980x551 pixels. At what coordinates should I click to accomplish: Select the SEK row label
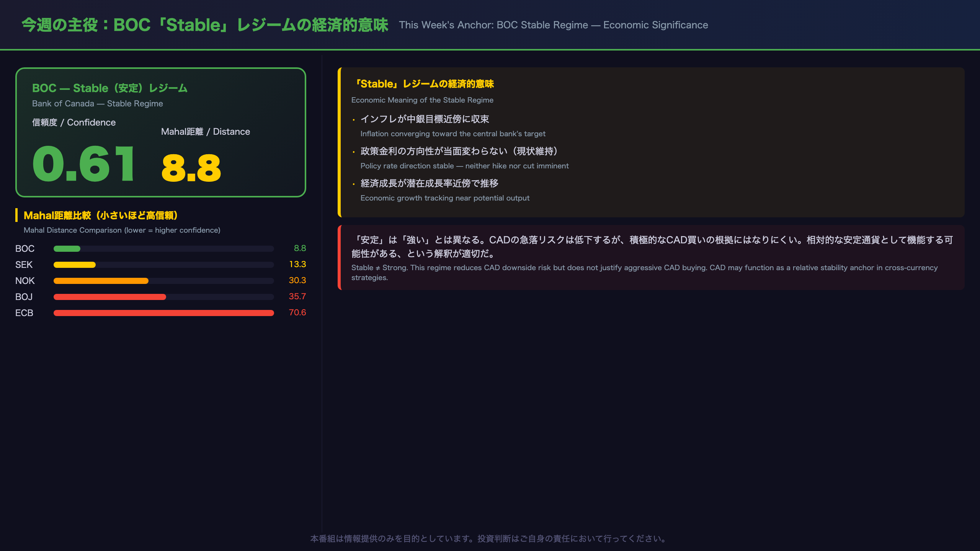(x=24, y=265)
